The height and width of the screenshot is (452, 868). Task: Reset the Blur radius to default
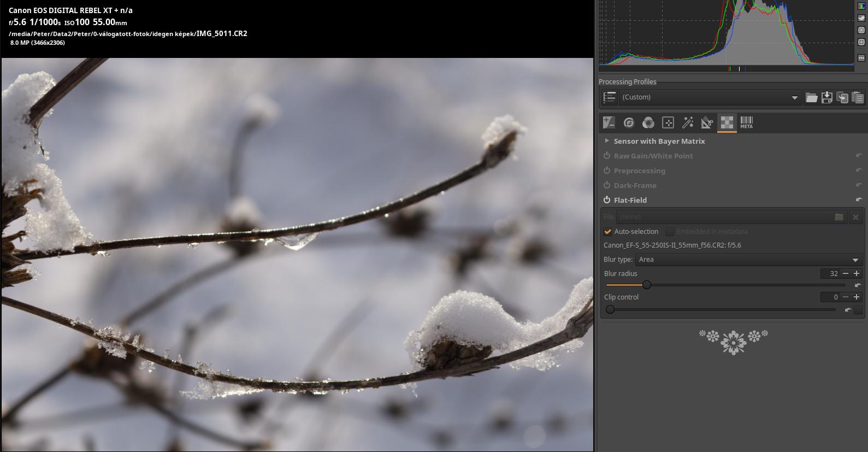pyautogui.click(x=857, y=285)
